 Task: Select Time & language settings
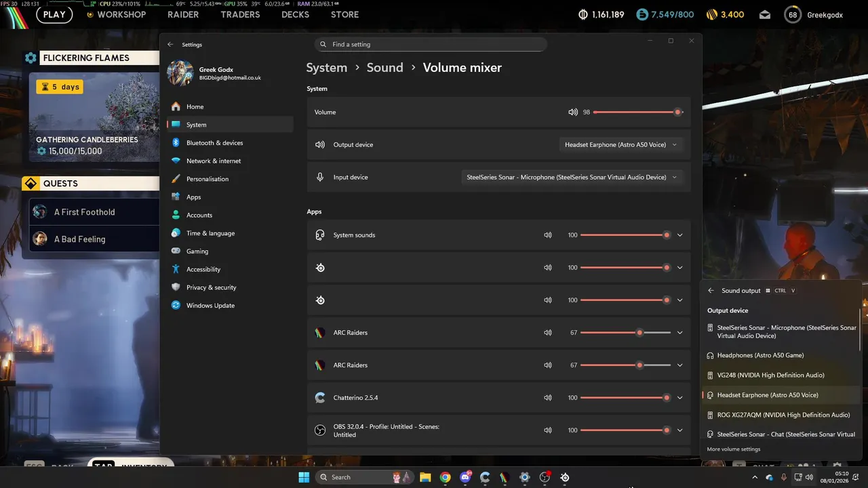(x=230, y=233)
